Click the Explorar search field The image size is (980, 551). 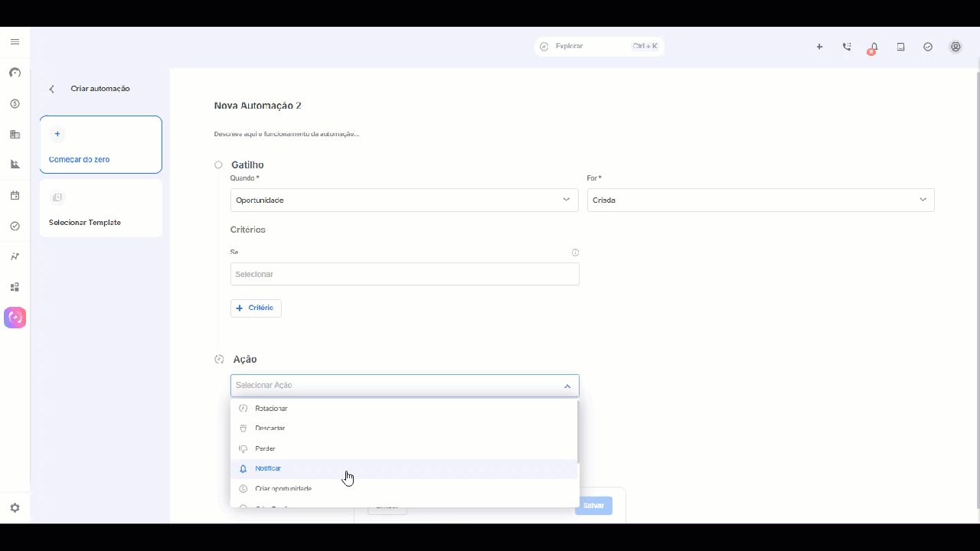[x=599, y=47]
